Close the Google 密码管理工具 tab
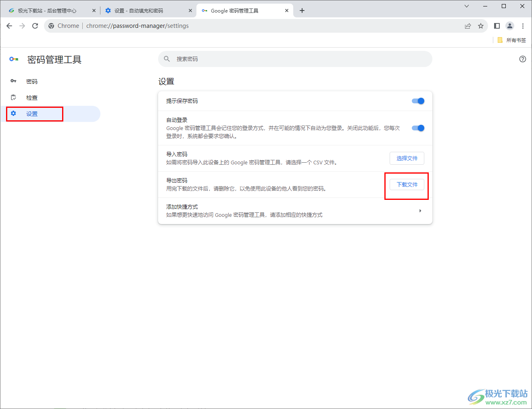 (x=286, y=10)
